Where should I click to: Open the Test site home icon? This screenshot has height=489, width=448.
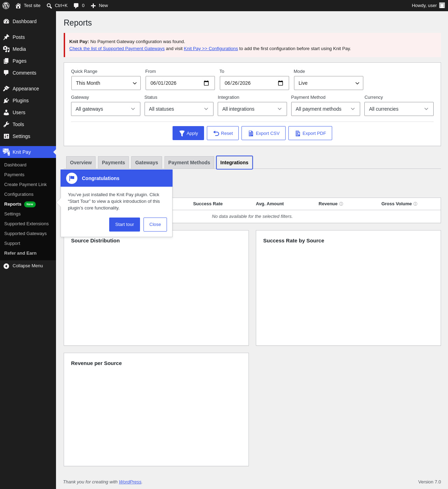tap(18, 6)
